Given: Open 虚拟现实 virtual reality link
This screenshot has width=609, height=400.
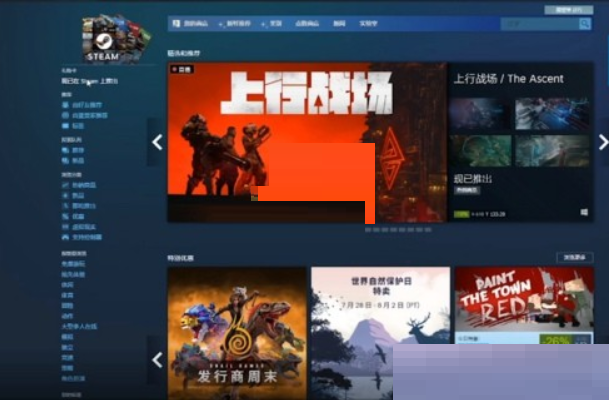Looking at the screenshot, I should click(x=84, y=227).
